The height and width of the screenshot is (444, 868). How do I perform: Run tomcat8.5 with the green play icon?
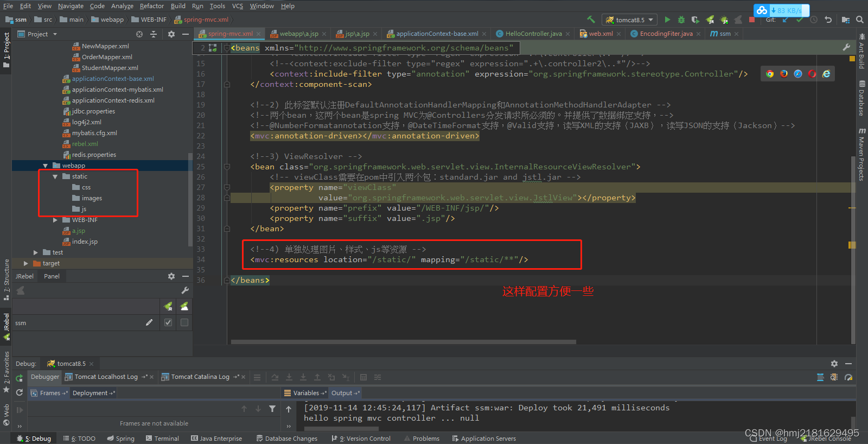pos(667,20)
